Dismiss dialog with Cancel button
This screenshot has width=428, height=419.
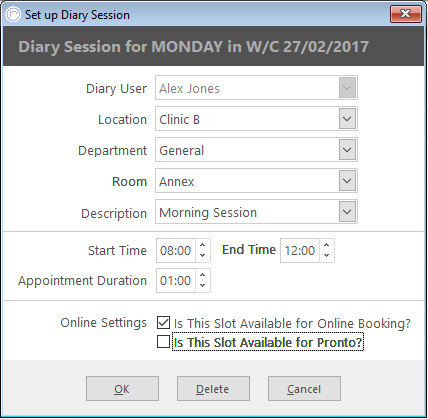pos(304,389)
